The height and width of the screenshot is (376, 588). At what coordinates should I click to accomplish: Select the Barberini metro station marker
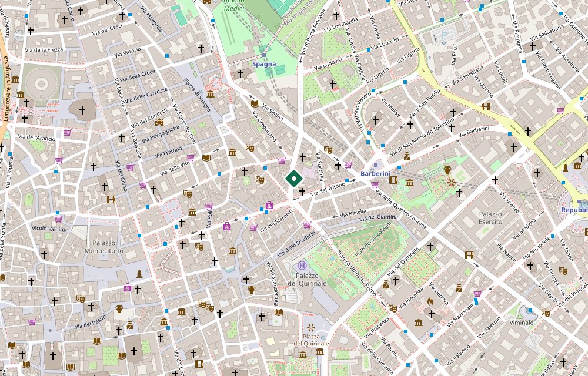pyautogui.click(x=376, y=164)
